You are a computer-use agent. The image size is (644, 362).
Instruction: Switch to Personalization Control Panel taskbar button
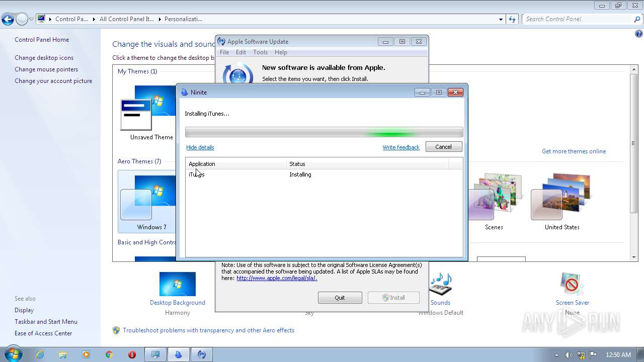pos(155,354)
